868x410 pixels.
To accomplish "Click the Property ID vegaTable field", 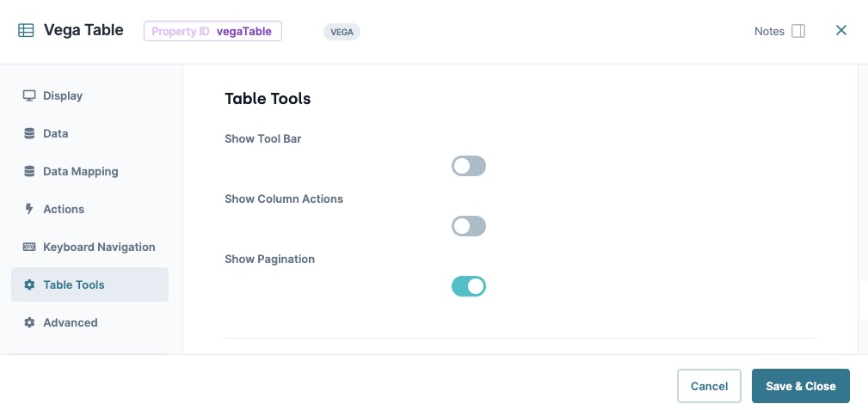I will pyautogui.click(x=212, y=31).
